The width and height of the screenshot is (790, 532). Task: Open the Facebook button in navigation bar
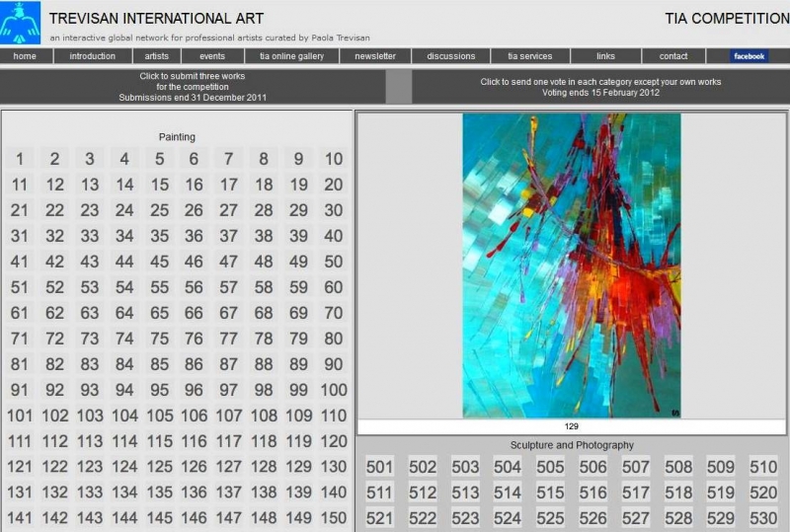pyautogui.click(x=749, y=56)
